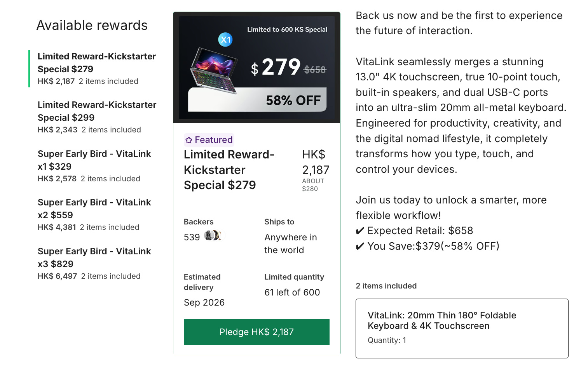The image size is (588, 365).
Task: Click the keyboard product picture in banner
Action: click(x=213, y=71)
